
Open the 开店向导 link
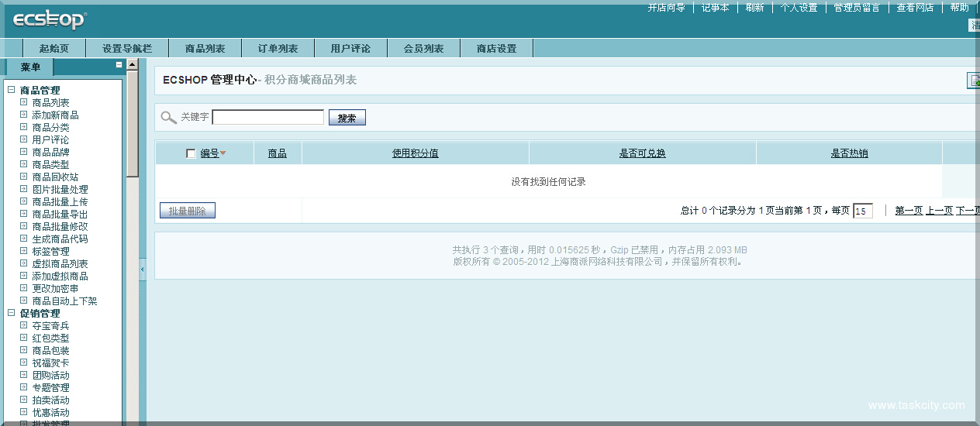click(x=666, y=8)
